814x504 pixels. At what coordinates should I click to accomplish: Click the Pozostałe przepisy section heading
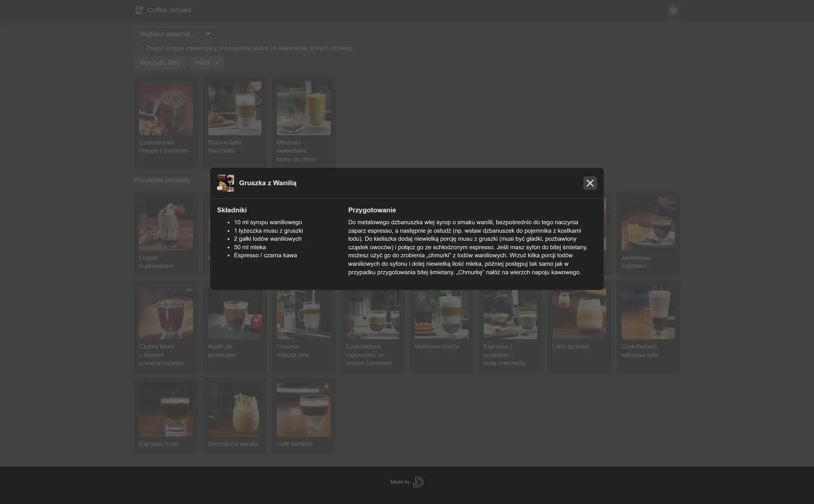tap(162, 180)
